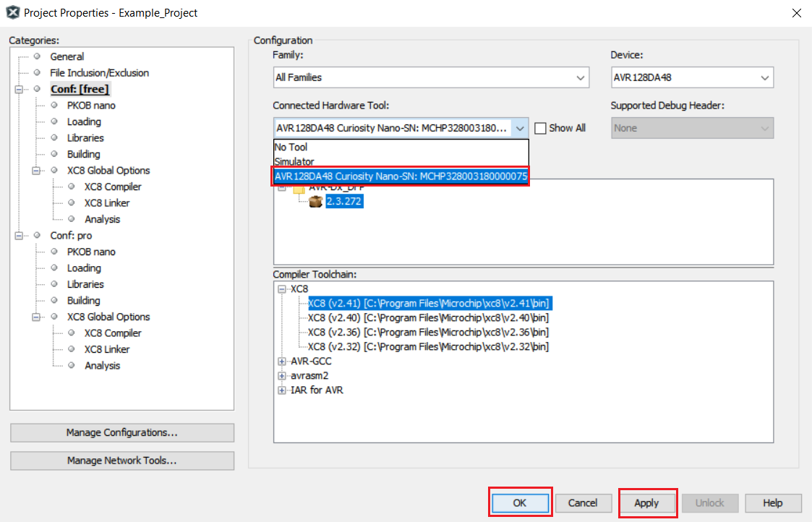Select XC8 Linker under Conf: pro

pyautogui.click(x=107, y=349)
